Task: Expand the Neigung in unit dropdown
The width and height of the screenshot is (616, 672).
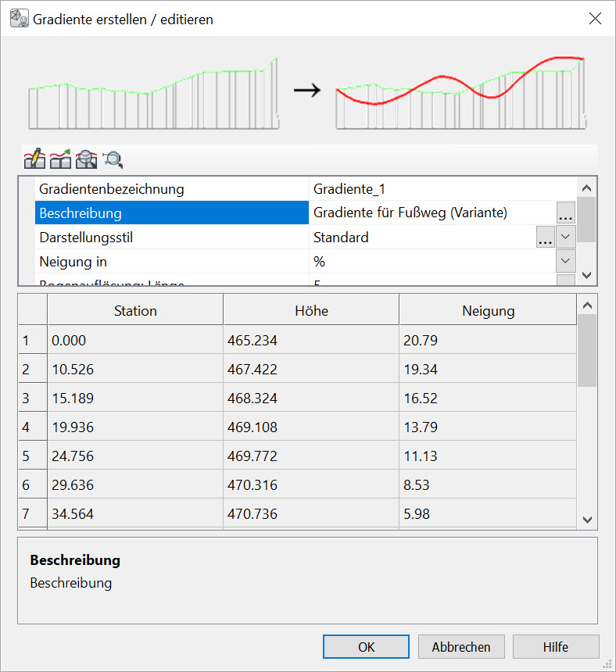Action: pyautogui.click(x=565, y=262)
